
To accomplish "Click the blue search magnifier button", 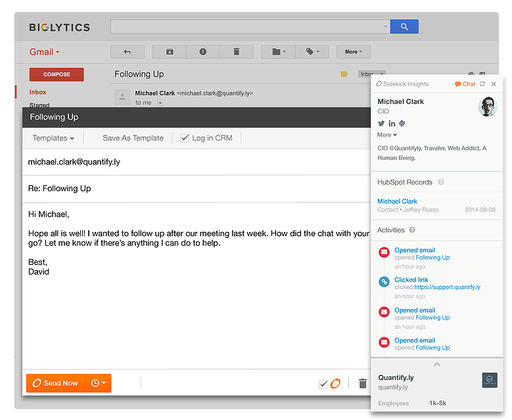I will click(404, 26).
